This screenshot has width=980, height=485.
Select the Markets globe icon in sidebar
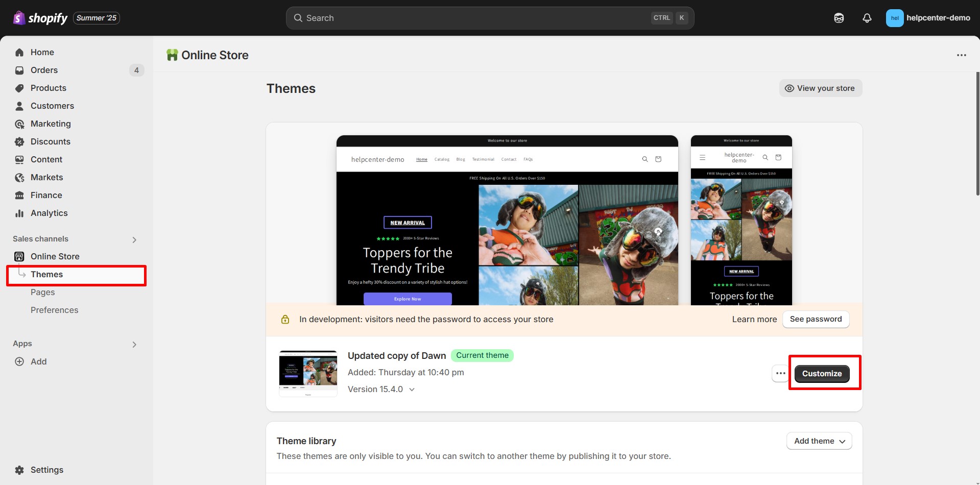tap(19, 177)
